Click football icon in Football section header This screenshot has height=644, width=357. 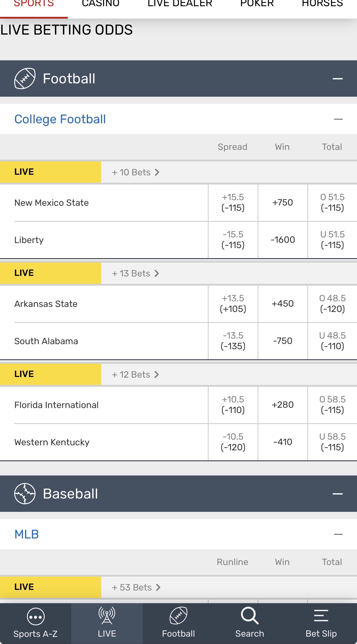coord(25,79)
